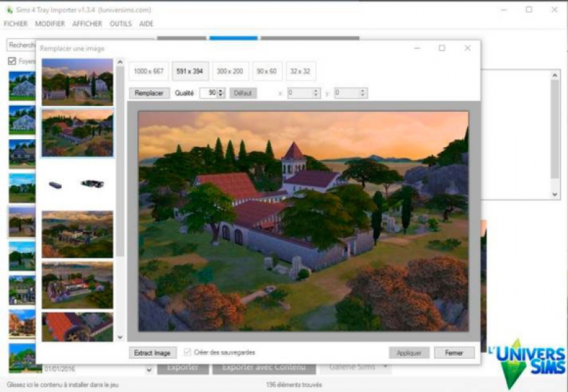Click scroll down arrow of main window right panel

point(555,195)
